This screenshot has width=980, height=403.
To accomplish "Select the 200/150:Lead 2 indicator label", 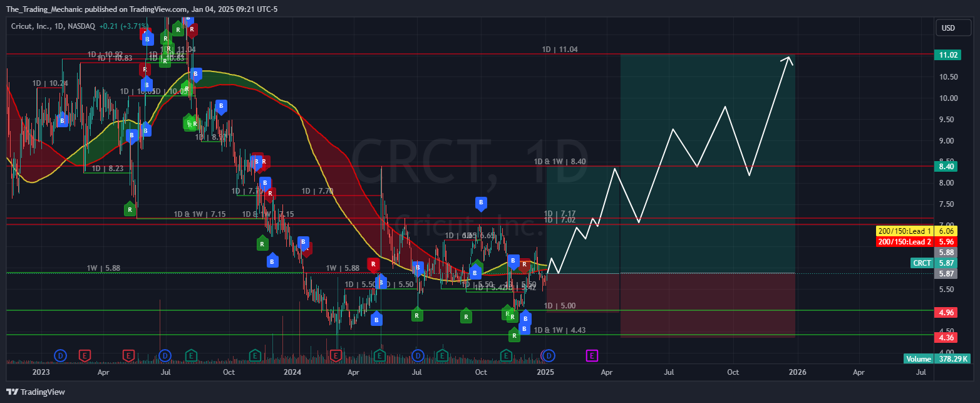I will click(x=904, y=241).
